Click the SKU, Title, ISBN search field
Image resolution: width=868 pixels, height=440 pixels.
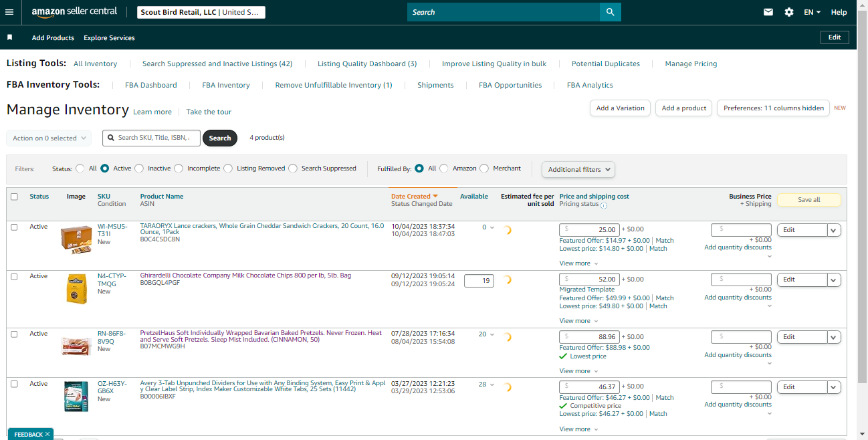[x=151, y=138]
